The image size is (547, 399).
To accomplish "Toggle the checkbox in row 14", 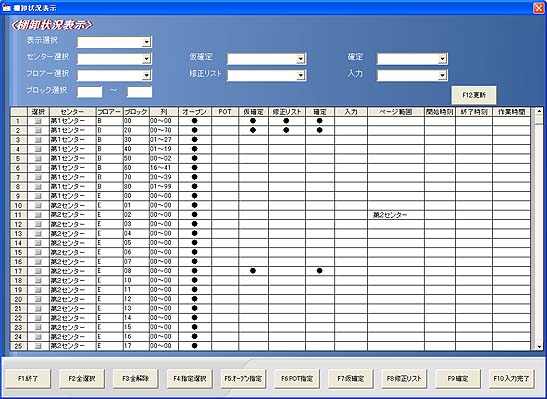I will click(38, 243).
